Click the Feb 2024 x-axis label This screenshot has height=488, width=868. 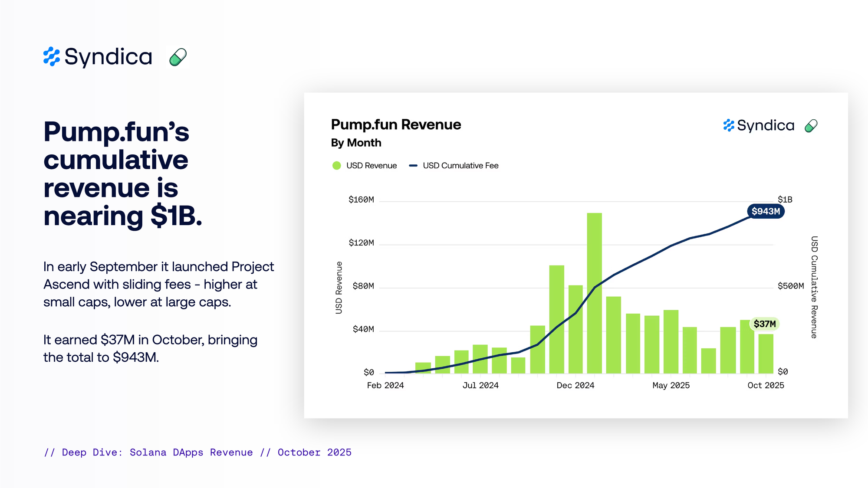point(385,385)
